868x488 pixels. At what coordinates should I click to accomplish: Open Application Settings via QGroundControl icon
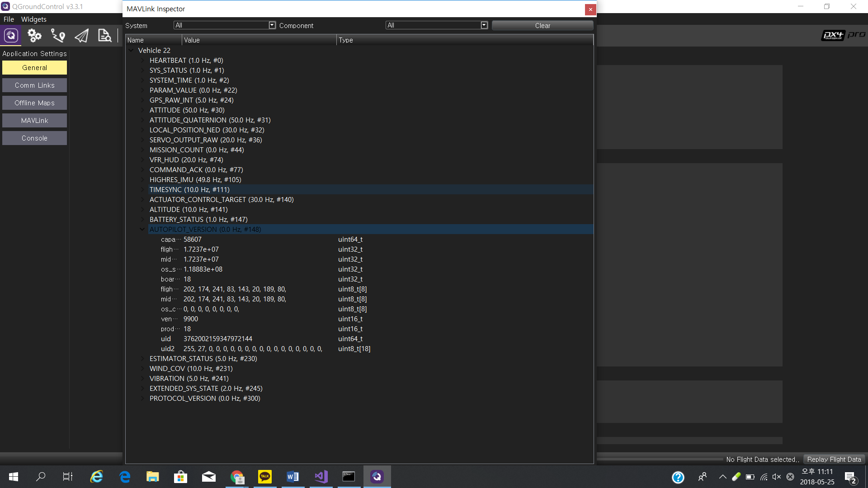click(x=11, y=35)
